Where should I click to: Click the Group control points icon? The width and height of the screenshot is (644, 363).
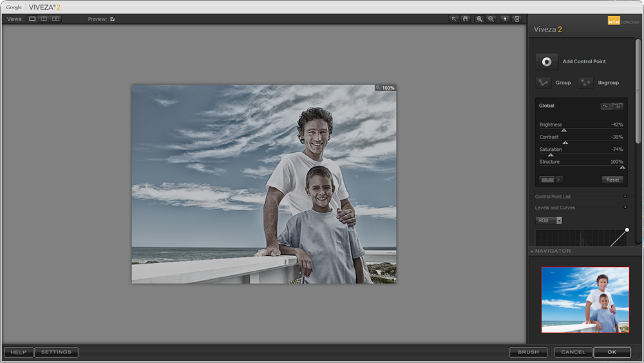click(544, 83)
